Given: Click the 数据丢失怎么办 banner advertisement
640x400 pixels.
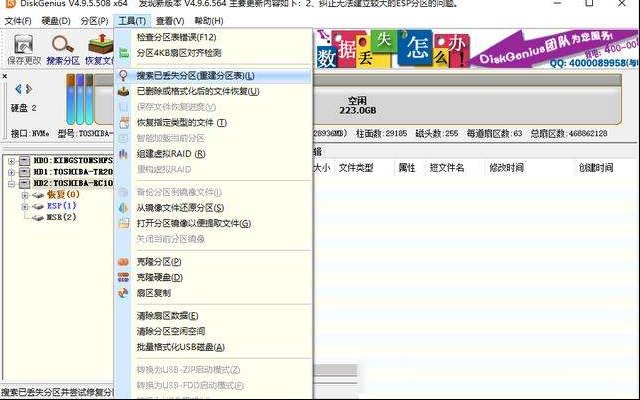Looking at the screenshot, I should point(394,49).
